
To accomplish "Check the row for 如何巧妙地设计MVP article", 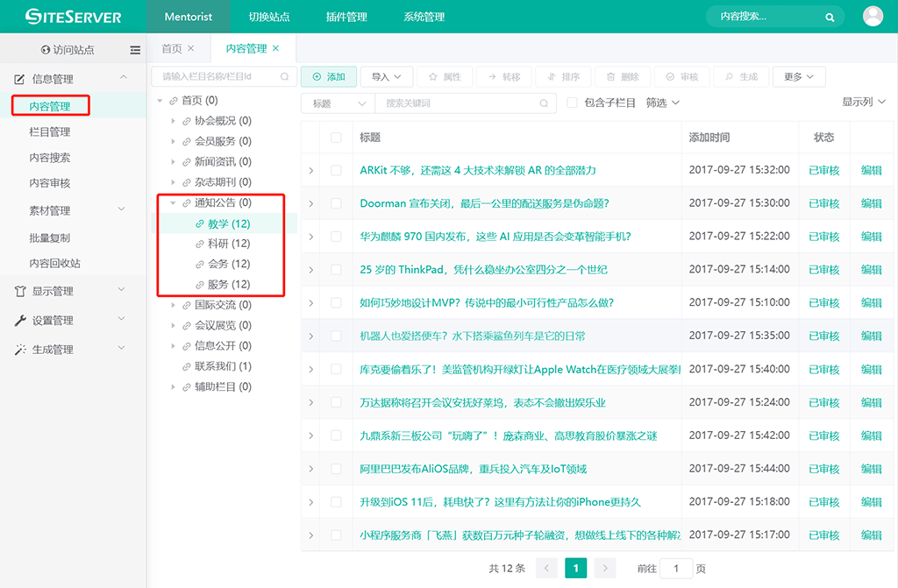I will click(x=336, y=303).
